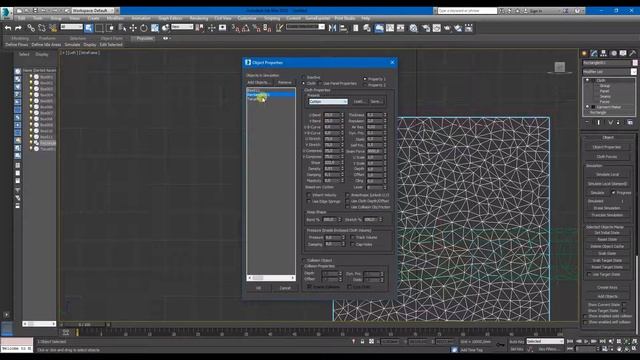The width and height of the screenshot is (640, 360).
Task: Open the Modify panel tab icon
Action: (x=594, y=53)
